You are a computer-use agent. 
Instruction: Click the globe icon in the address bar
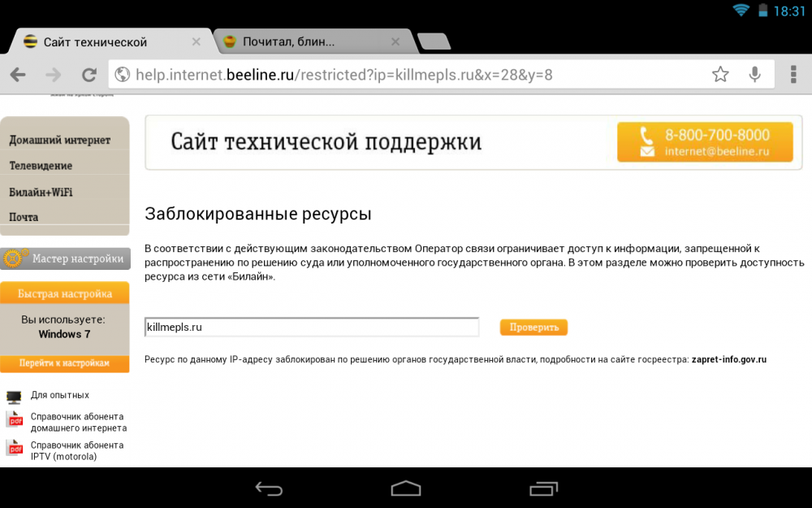(123, 75)
